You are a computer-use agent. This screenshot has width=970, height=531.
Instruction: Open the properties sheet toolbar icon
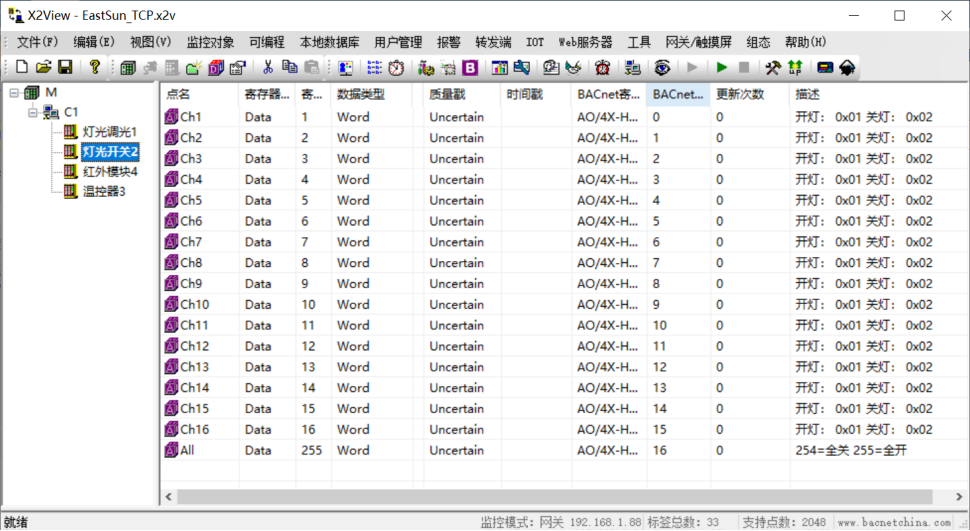click(238, 67)
